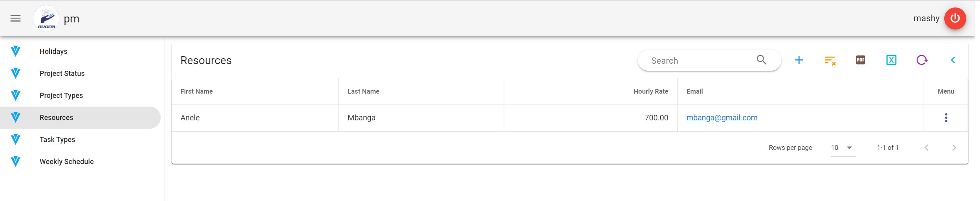Sort the table by Hourly Rate column
980x201 pixels.
[650, 91]
